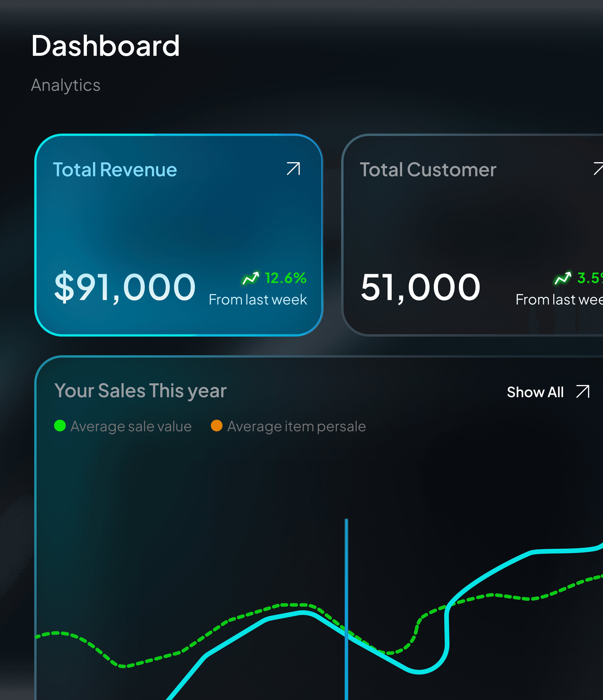Screen dimensions: 603x700
Task: Click the 51,000 customer count
Action: [x=420, y=287]
